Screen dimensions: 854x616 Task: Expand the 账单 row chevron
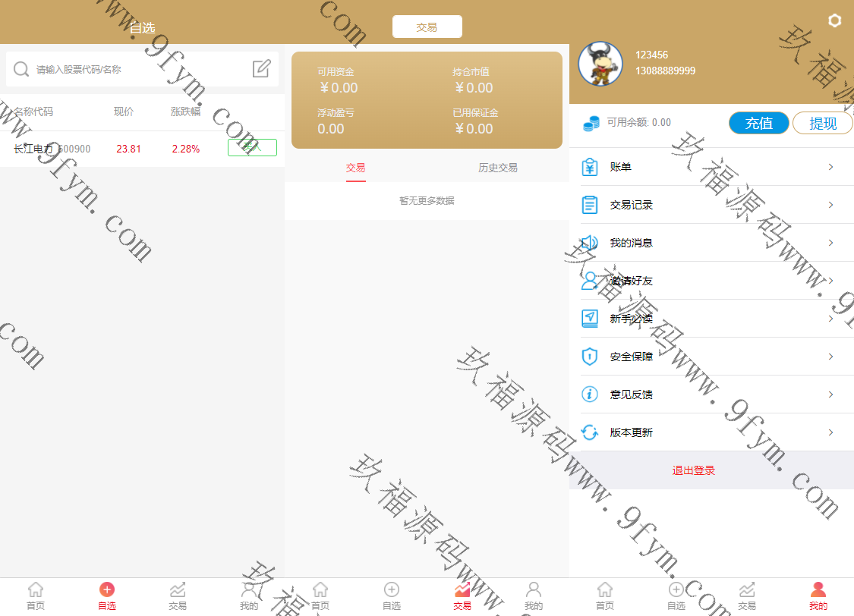831,167
